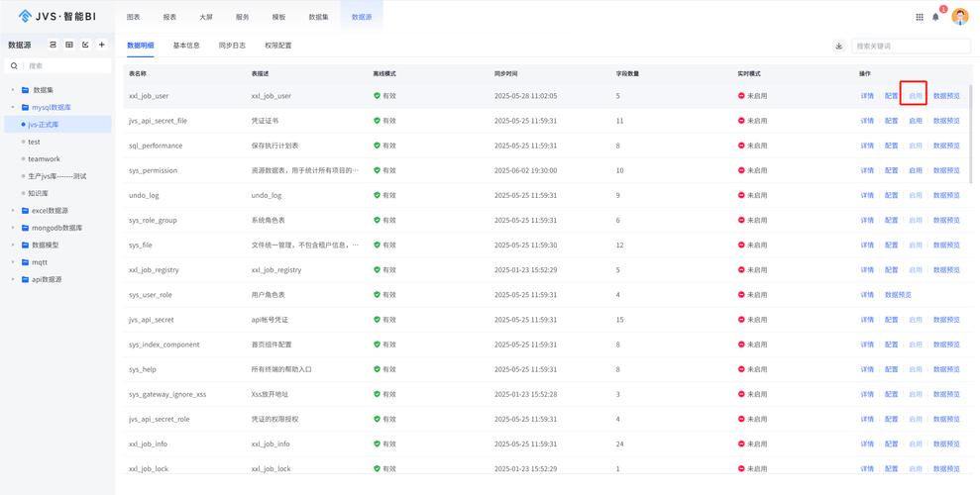Expand the 数据集 tree node arrow

tap(13, 90)
